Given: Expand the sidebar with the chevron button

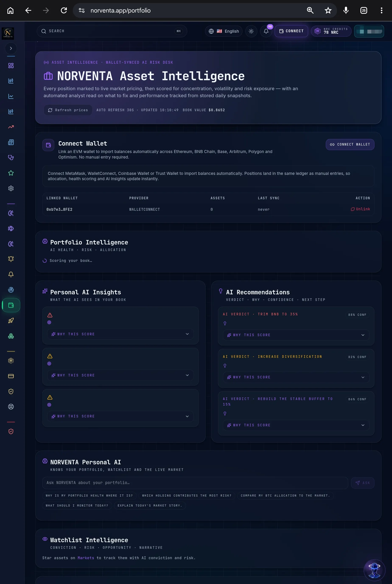Looking at the screenshot, I should coord(11,48).
